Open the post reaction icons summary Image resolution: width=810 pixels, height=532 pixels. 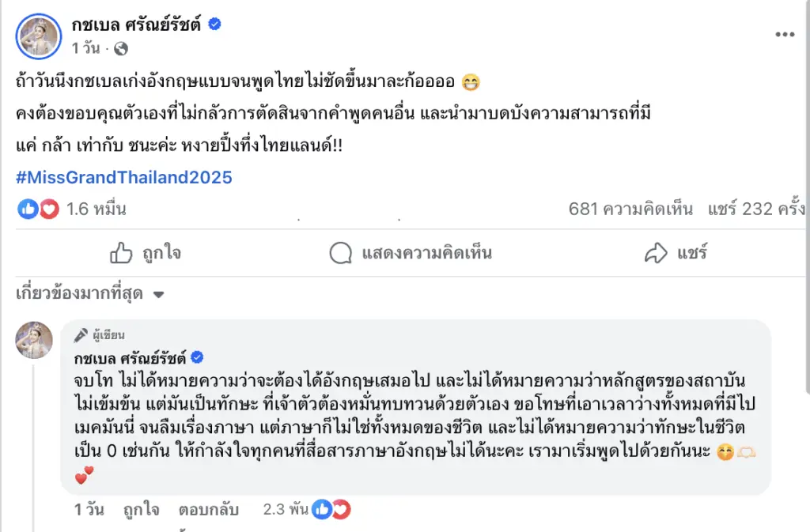tap(39, 209)
